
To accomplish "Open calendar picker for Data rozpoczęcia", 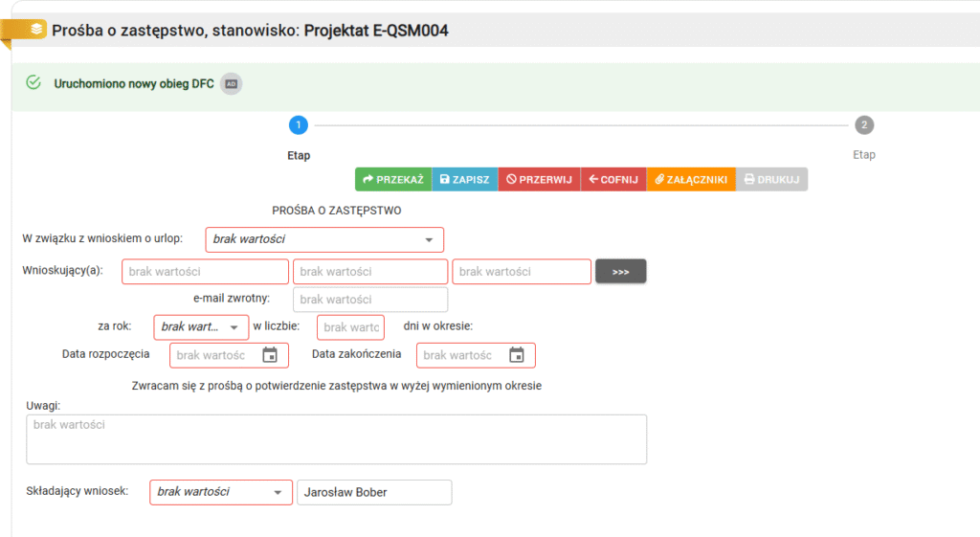I will click(270, 355).
